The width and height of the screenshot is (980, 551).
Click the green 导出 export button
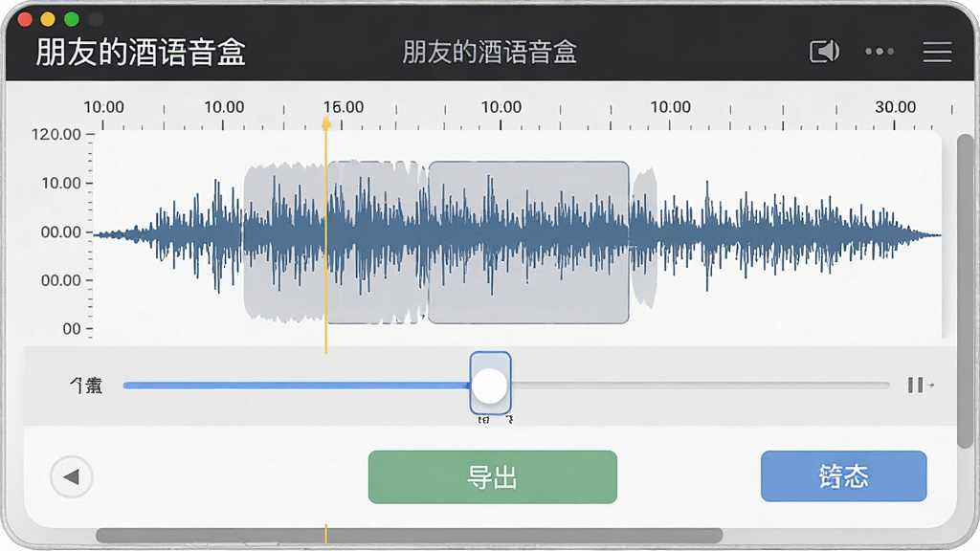click(493, 477)
